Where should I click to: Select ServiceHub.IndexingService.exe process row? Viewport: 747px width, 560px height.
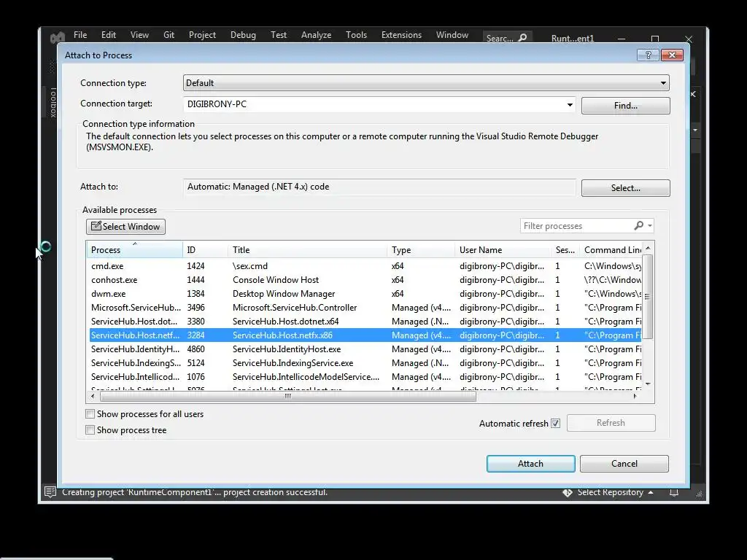(x=365, y=363)
